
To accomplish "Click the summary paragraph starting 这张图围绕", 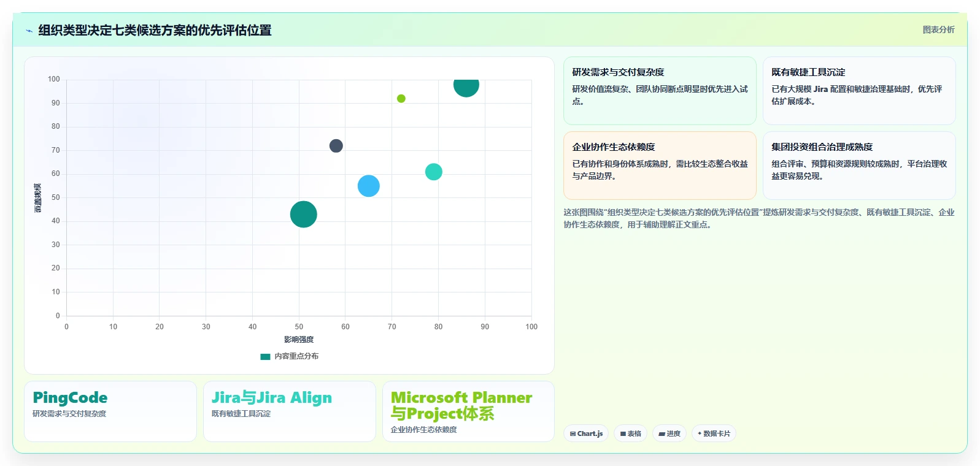I will click(759, 218).
